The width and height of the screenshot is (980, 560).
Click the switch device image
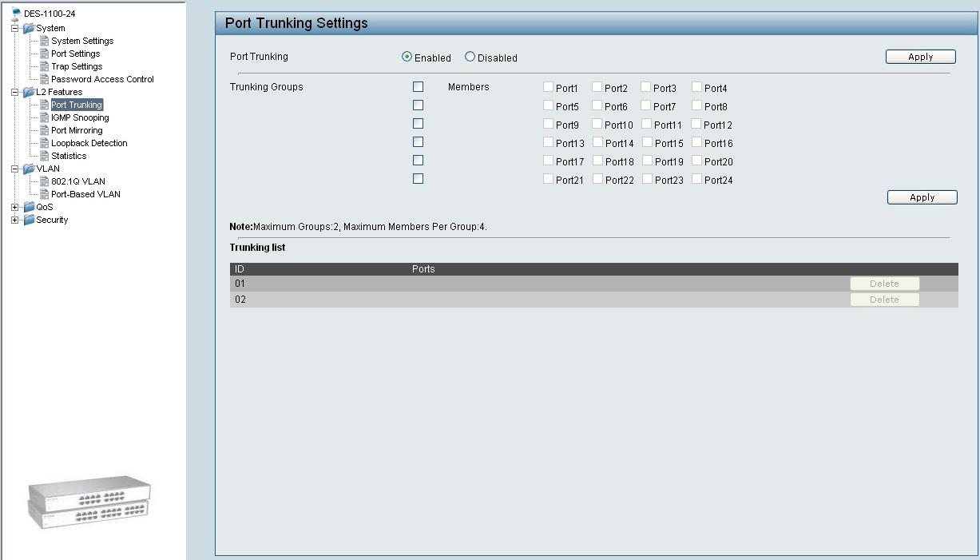[x=89, y=501]
